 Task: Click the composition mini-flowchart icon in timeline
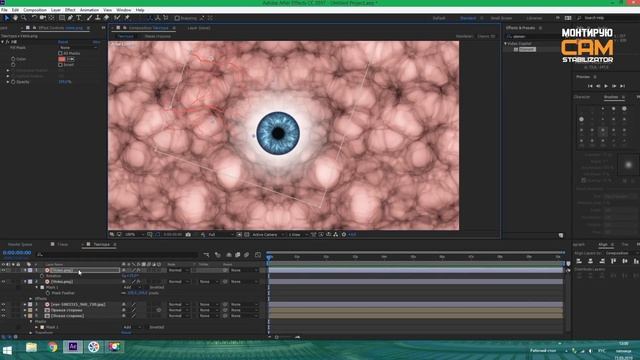207,255
